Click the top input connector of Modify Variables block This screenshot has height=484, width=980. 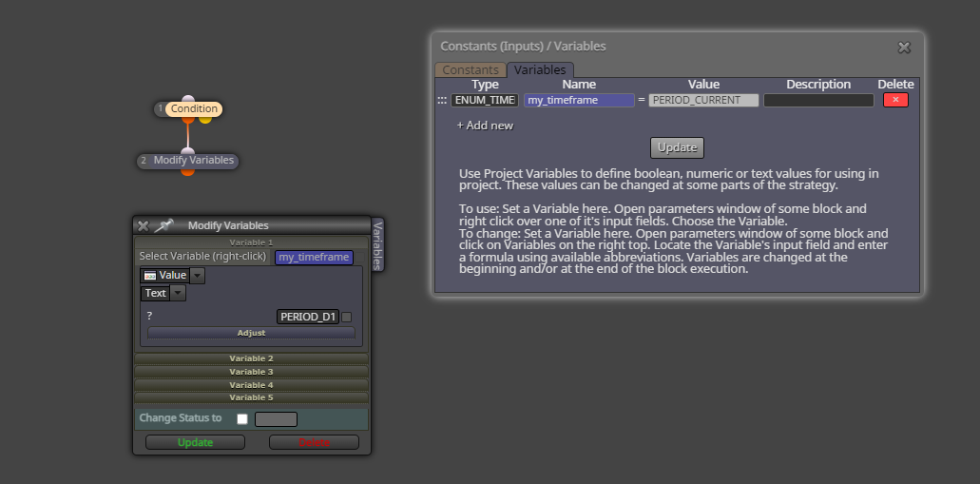point(187,150)
